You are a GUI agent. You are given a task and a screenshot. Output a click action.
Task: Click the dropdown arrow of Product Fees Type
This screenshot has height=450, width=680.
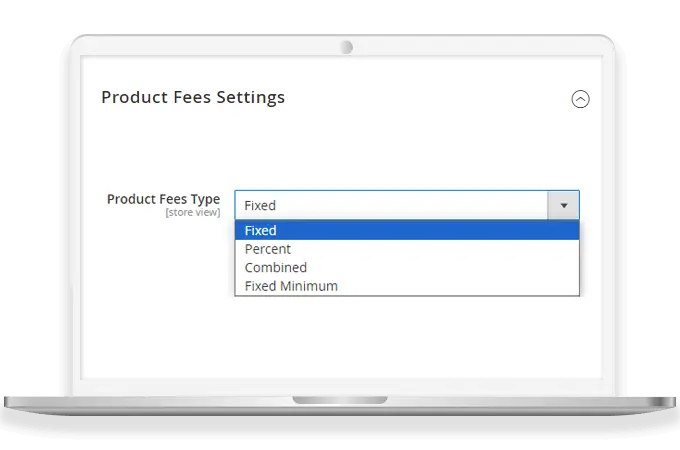pyautogui.click(x=564, y=205)
